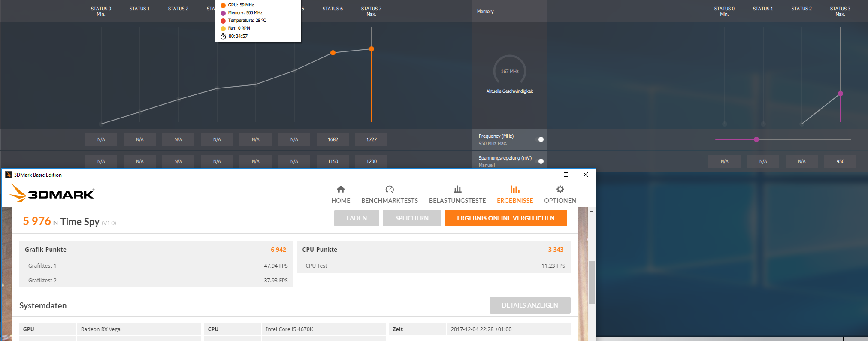The height and width of the screenshot is (341, 868).
Task: Click the Grafiktest 2 value 37.93 FPS
Action: [x=276, y=281]
